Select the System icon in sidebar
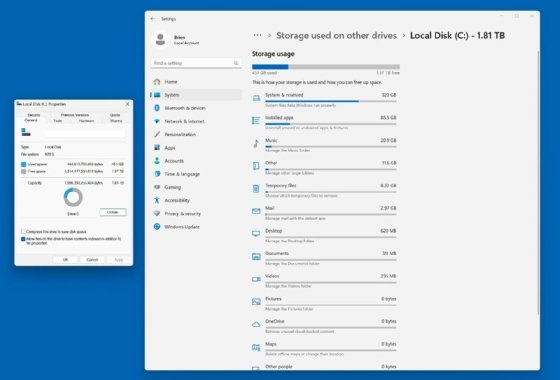Image resolution: width=560 pixels, height=380 pixels. click(157, 95)
